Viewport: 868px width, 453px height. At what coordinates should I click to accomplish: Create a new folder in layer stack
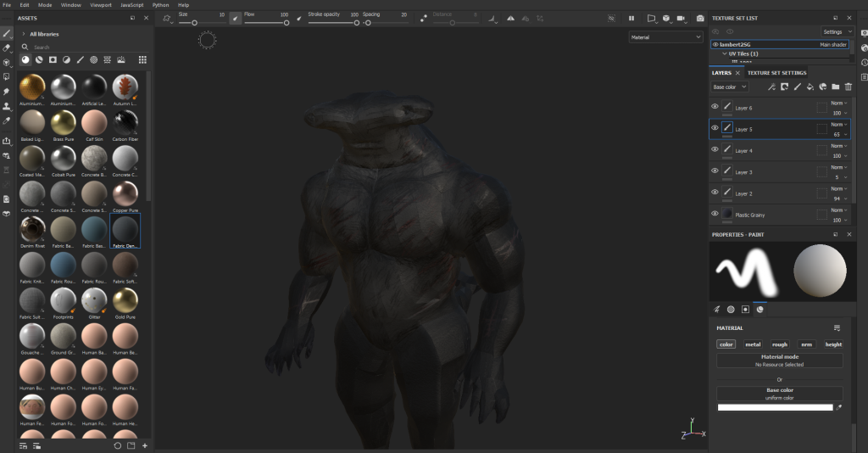[x=835, y=87]
